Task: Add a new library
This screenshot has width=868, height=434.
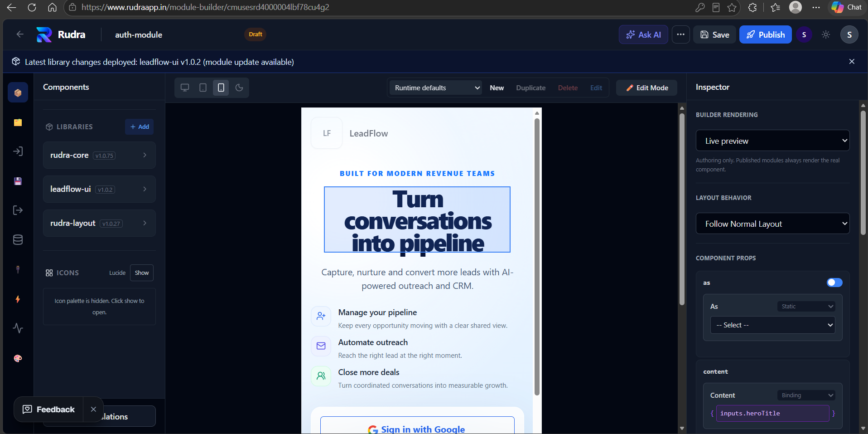Action: (140, 127)
